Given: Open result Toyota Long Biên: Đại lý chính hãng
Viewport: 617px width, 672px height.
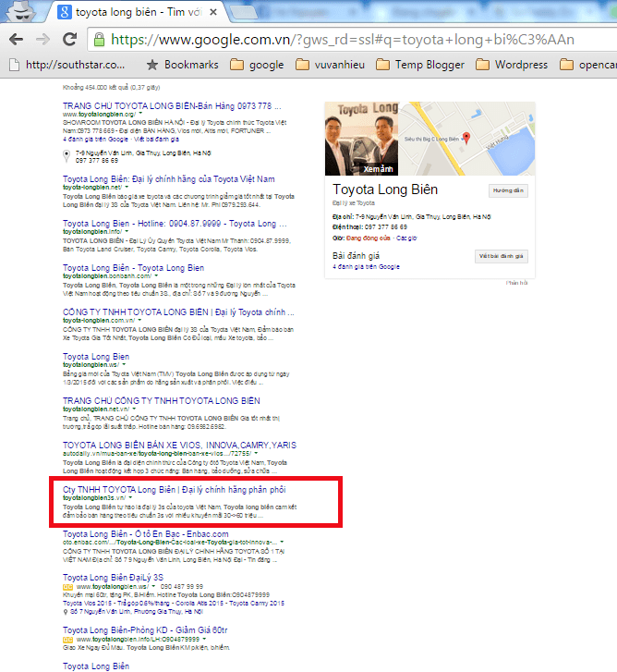Looking at the screenshot, I should (x=169, y=179).
